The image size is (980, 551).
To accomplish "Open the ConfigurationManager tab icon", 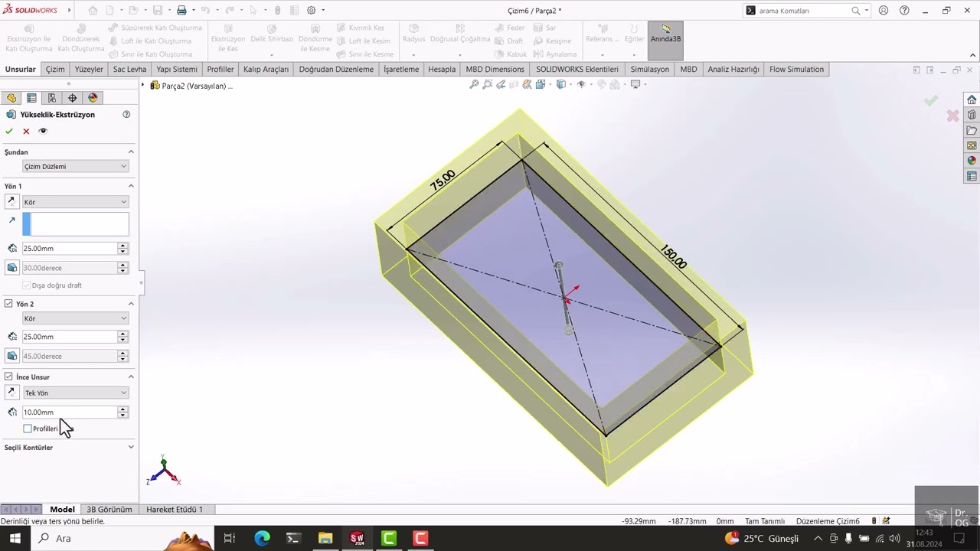I will click(x=52, y=98).
